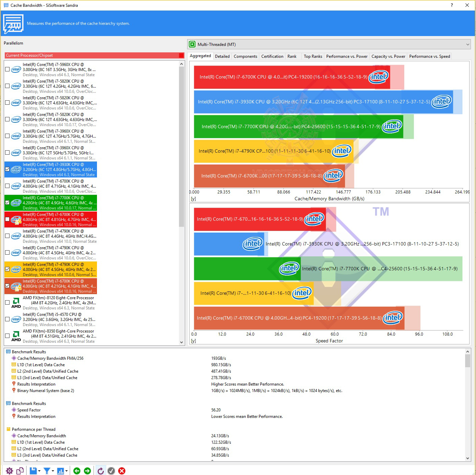The height and width of the screenshot is (475, 476).
Task: Open the Multi-Threaded (MT) parallelism dropdown
Action: pos(329,44)
